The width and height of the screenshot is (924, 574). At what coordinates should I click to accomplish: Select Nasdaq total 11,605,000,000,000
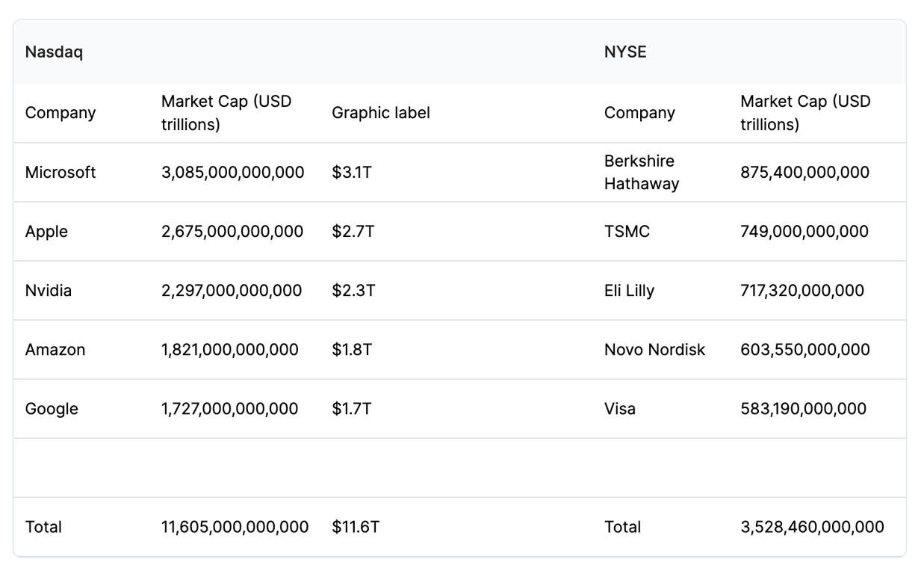(x=235, y=527)
